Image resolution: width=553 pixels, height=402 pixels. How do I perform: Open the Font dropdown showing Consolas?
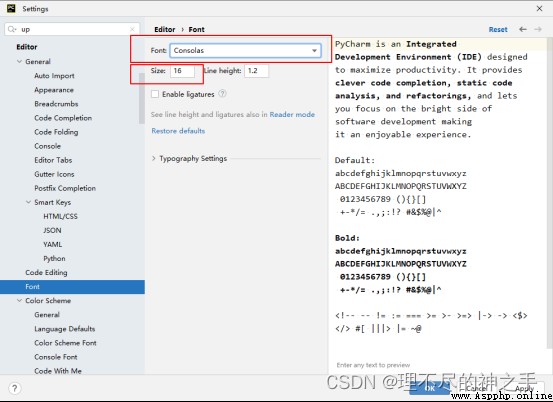click(245, 50)
